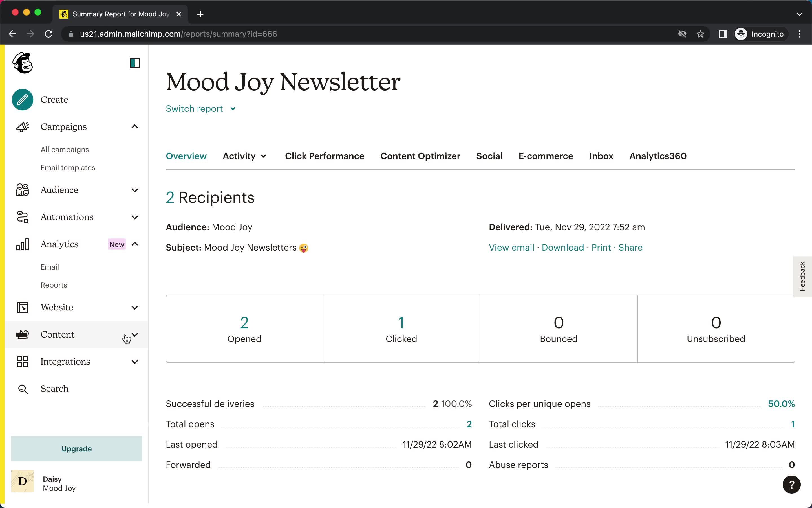Expand the Automations section chevron
This screenshot has width=812, height=508.
pyautogui.click(x=134, y=217)
